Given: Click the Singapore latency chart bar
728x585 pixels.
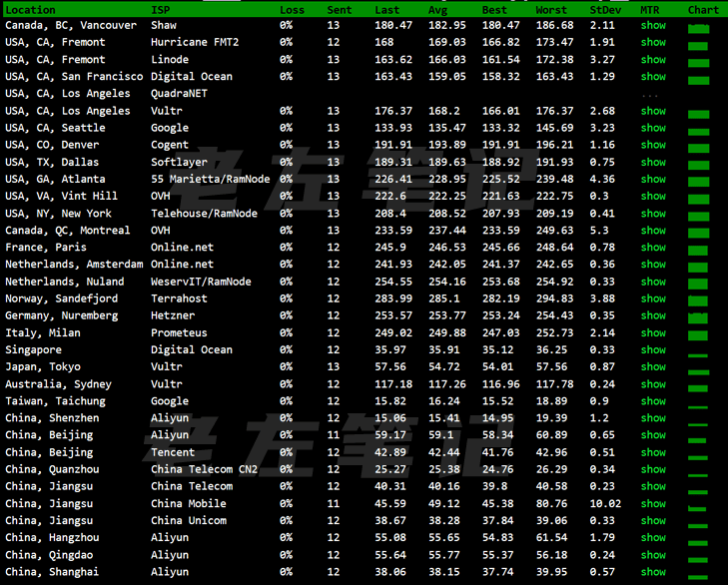Looking at the screenshot, I should (698, 355).
